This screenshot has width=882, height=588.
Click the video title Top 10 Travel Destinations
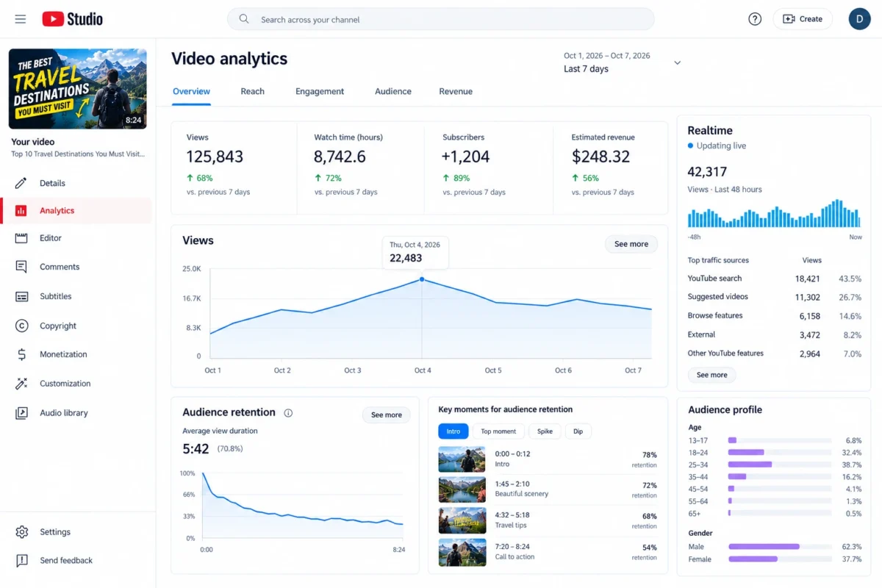78,154
